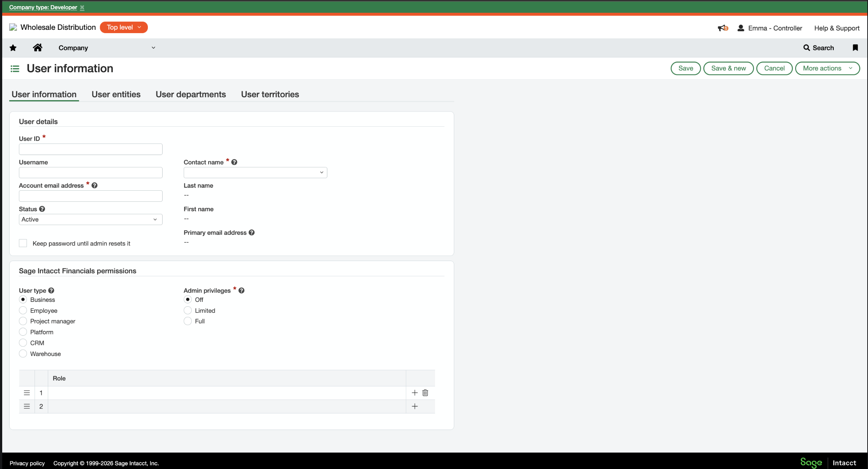Open the More actions dropdown
868x469 pixels.
click(827, 68)
